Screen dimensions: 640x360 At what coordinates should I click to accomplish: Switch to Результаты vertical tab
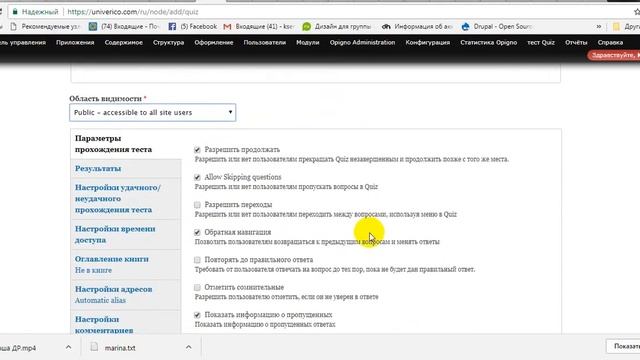coord(126,169)
